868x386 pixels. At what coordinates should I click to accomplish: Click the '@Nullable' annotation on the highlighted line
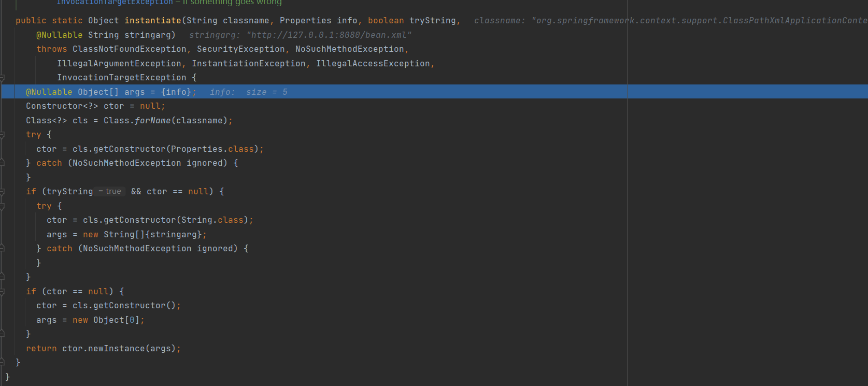49,92
